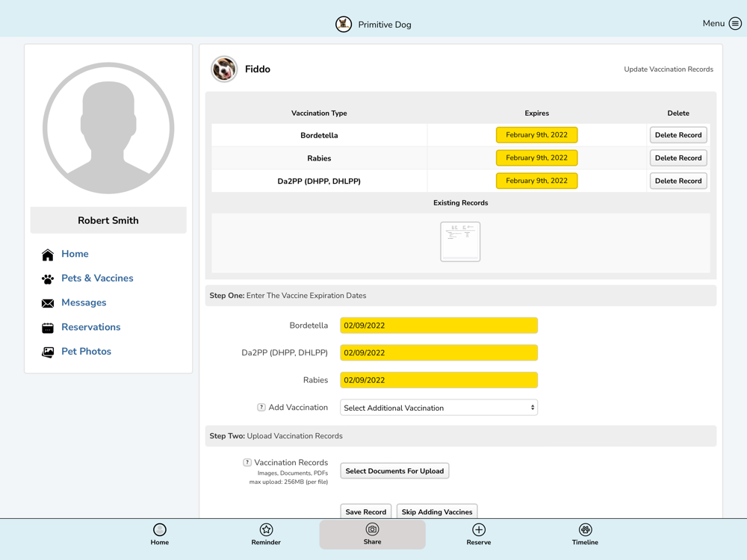Click the Fiddo pet name

pyautogui.click(x=258, y=69)
